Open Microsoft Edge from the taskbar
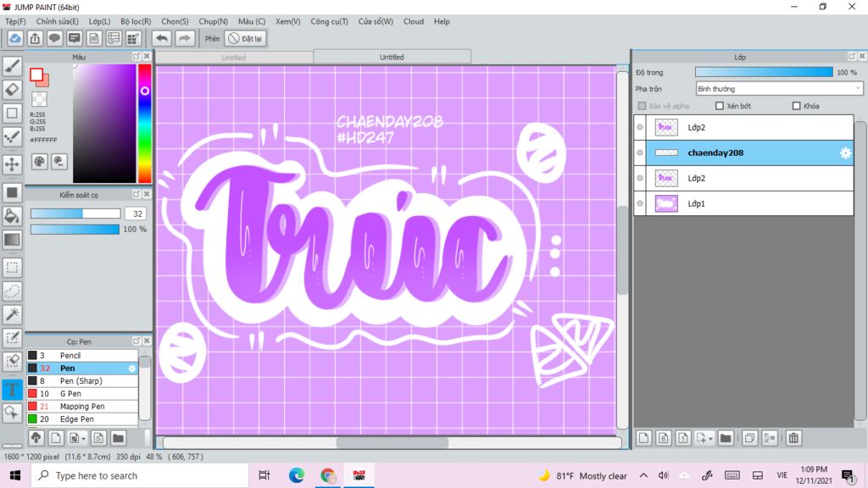Viewport: 868px width, 488px height. coord(296,475)
